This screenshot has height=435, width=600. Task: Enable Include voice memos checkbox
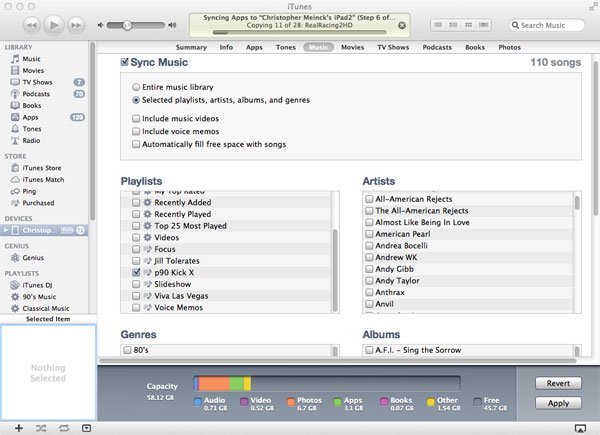pyautogui.click(x=136, y=131)
